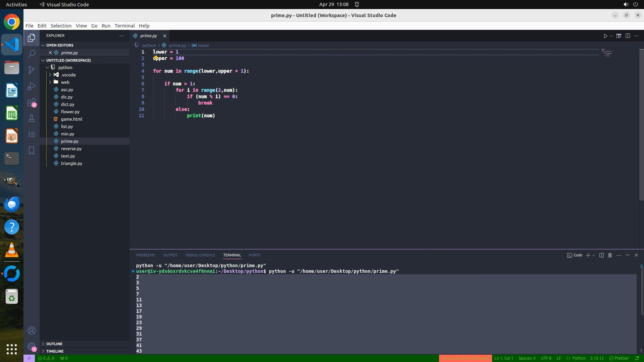Toggle notifications bell in status bar
The width and height of the screenshot is (644, 362).
pyautogui.click(x=637, y=358)
